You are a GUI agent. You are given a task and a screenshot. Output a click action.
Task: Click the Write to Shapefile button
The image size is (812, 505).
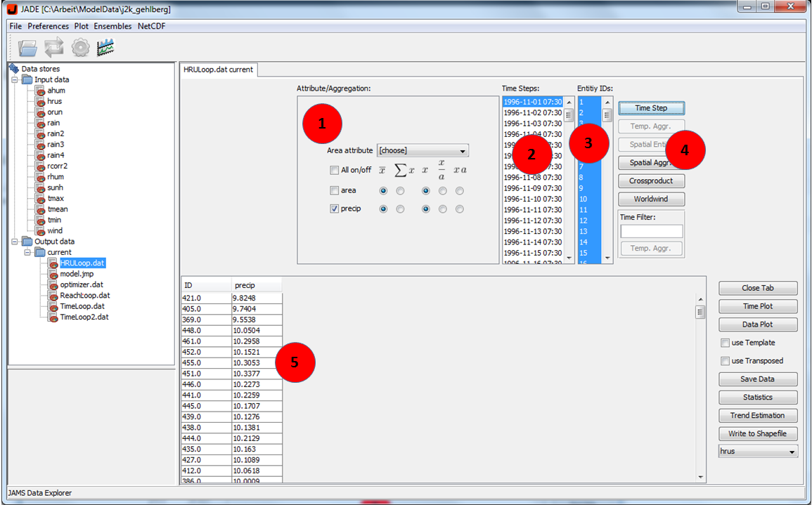[x=758, y=433]
